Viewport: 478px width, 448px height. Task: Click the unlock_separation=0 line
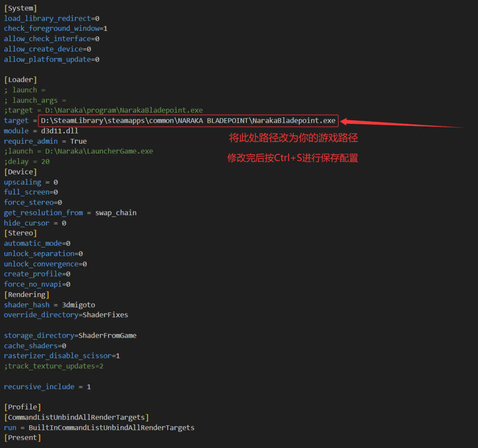(43, 254)
